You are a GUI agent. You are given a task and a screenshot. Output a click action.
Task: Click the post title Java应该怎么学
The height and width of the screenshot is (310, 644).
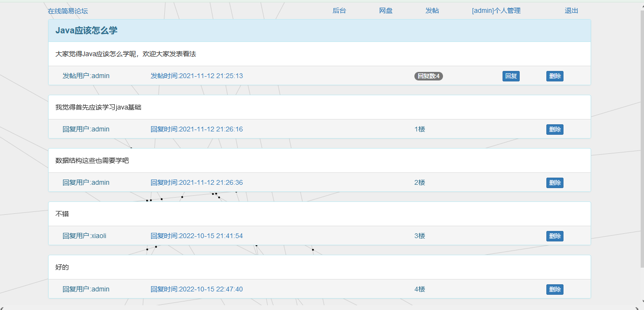tap(86, 31)
